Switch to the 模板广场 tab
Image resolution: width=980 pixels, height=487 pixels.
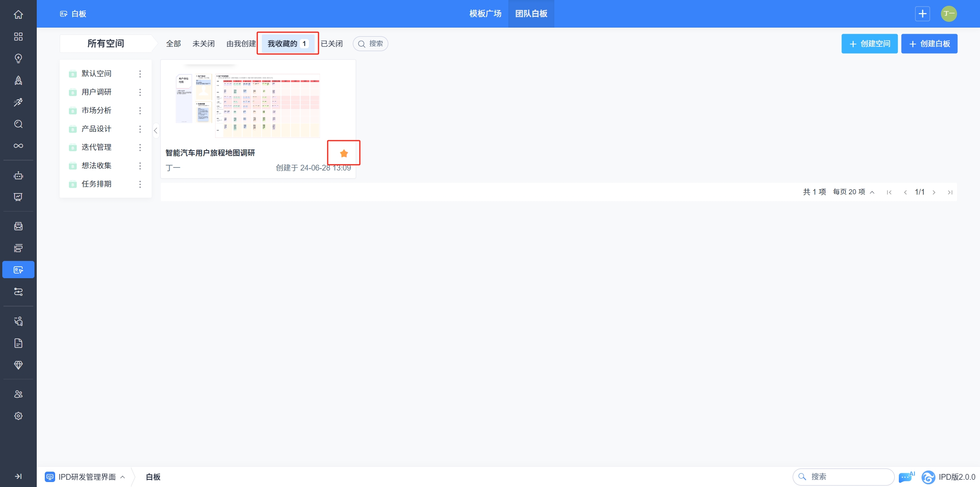click(485, 14)
